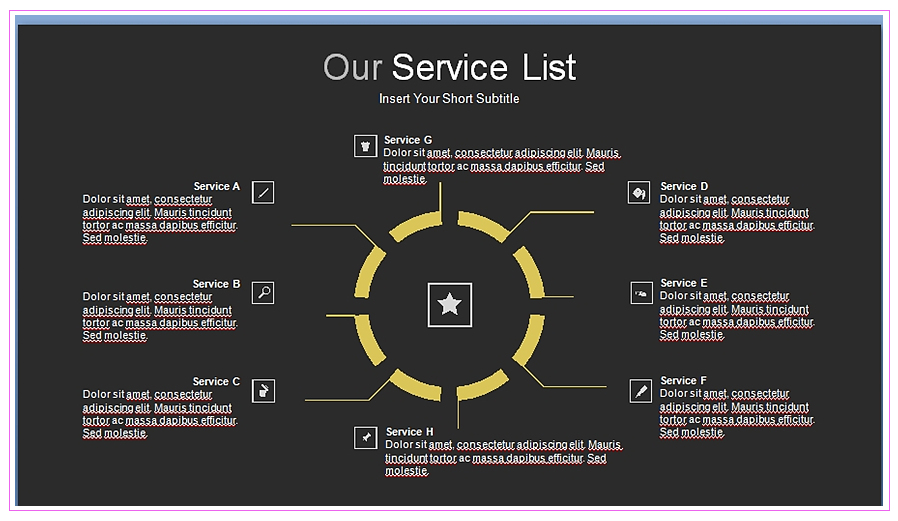The width and height of the screenshot is (898, 521).
Task: Click the "Service C" heading
Action: pyautogui.click(x=216, y=381)
